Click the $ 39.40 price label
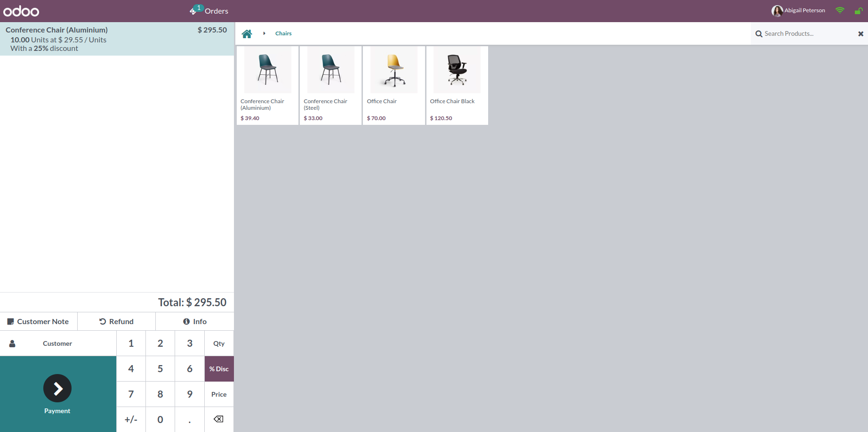This screenshot has height=432, width=868. pyautogui.click(x=250, y=118)
